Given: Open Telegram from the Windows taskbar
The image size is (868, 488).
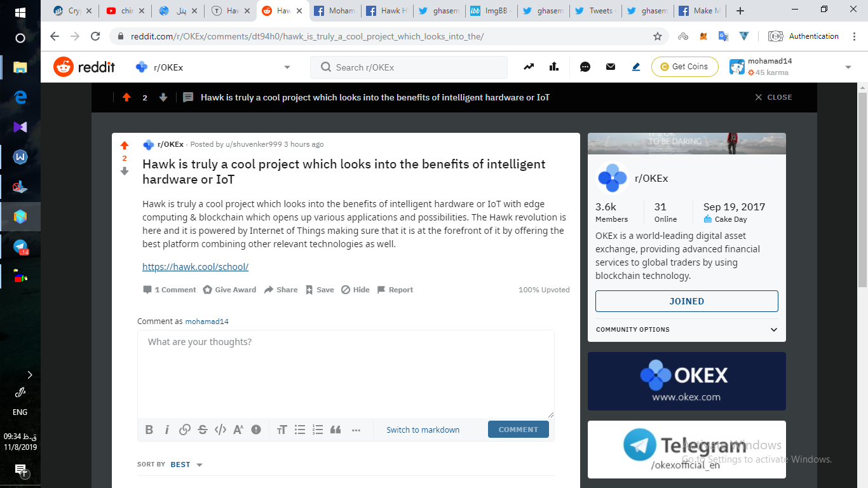Looking at the screenshot, I should coord(20,247).
